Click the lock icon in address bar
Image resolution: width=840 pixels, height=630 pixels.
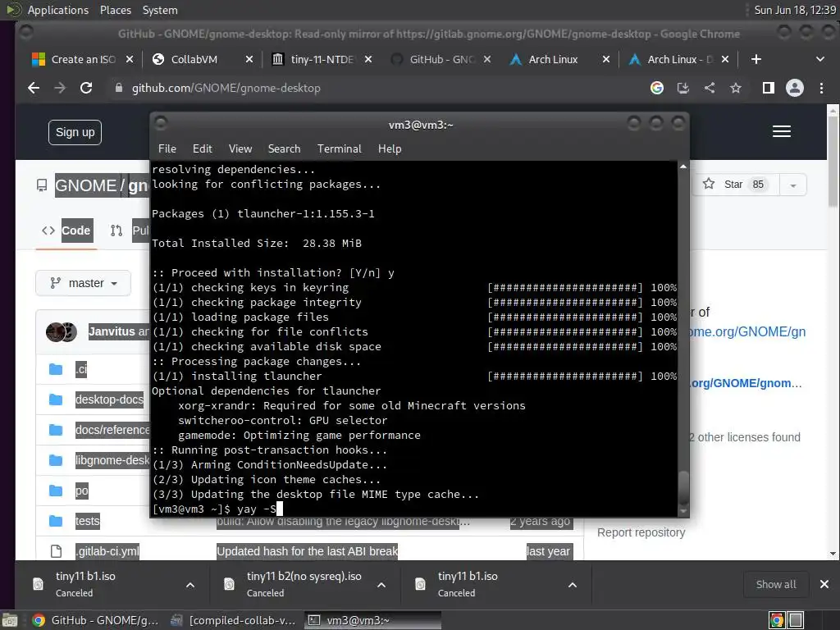119,88
